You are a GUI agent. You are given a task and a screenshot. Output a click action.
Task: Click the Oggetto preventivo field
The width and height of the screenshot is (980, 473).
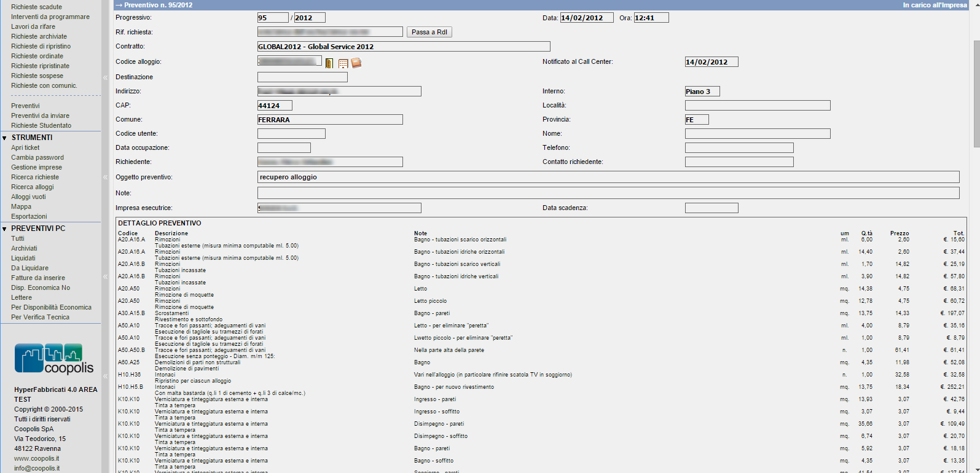(608, 177)
